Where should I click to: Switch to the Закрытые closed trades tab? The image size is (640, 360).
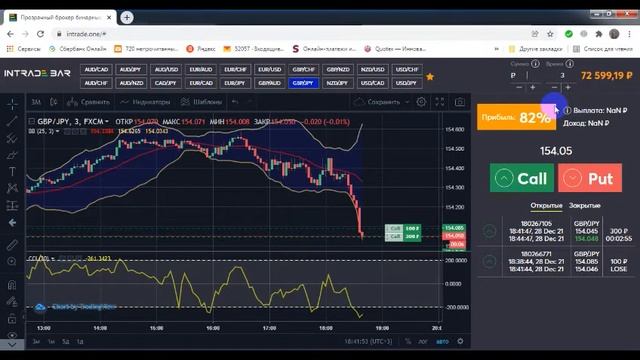coord(584,206)
